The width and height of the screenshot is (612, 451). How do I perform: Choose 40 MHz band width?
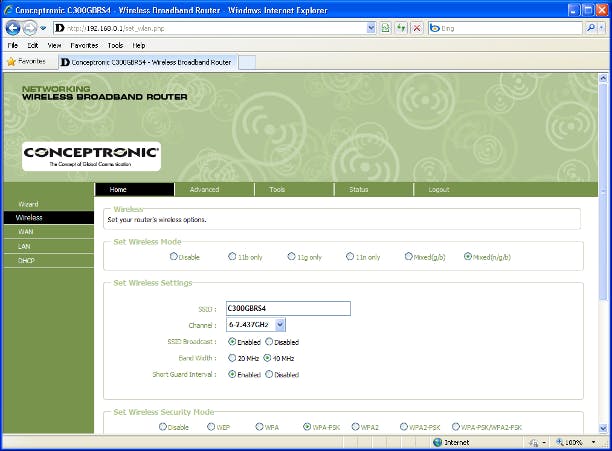coord(267,358)
